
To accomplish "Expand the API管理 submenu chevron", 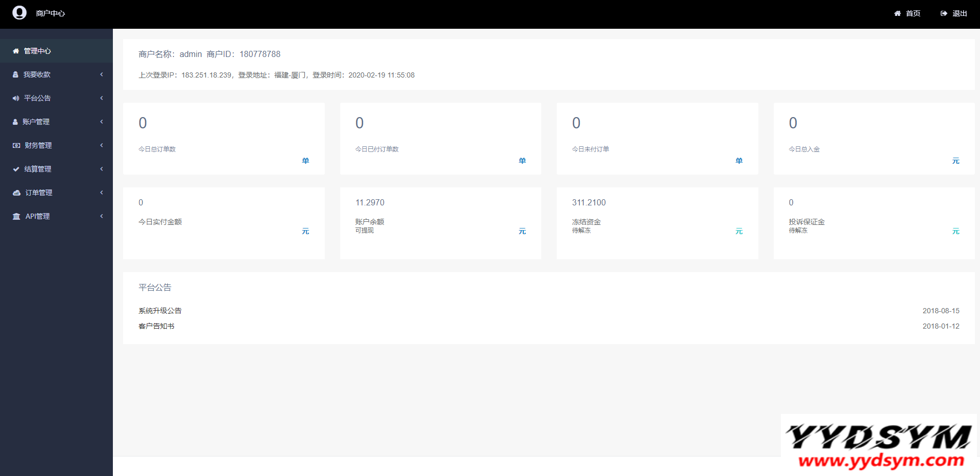I will (102, 217).
